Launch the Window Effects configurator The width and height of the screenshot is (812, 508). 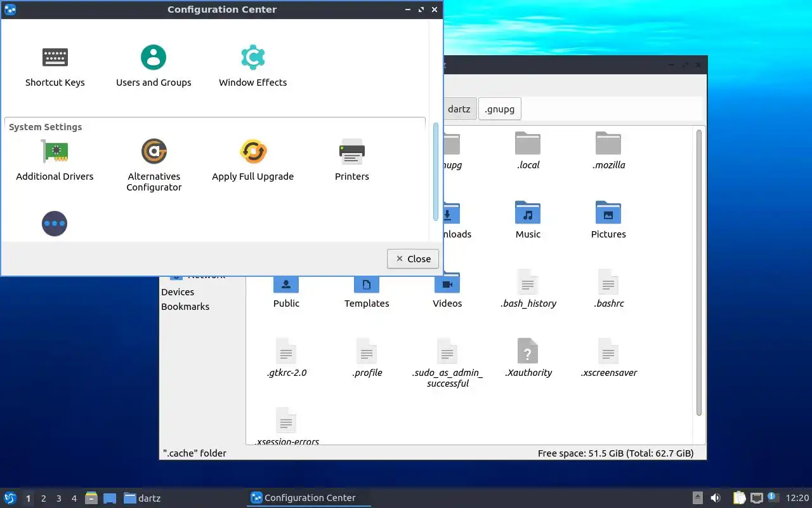253,66
